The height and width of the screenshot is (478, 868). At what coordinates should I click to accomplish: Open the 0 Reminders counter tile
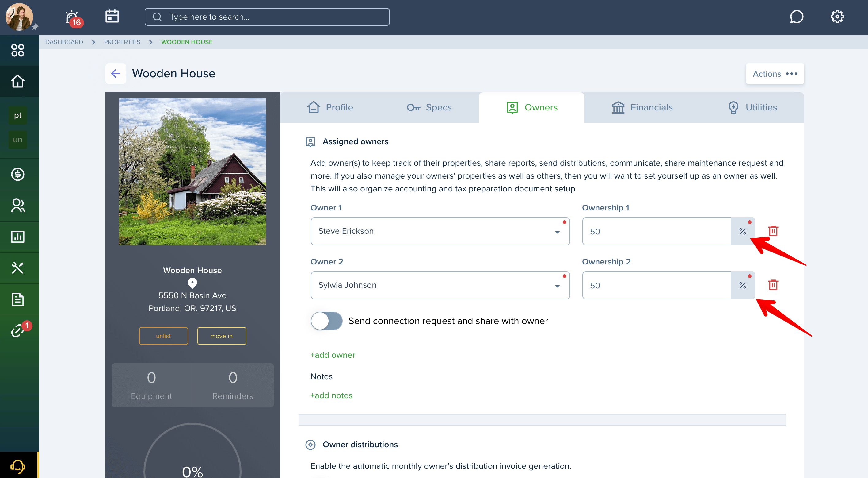coord(233,385)
